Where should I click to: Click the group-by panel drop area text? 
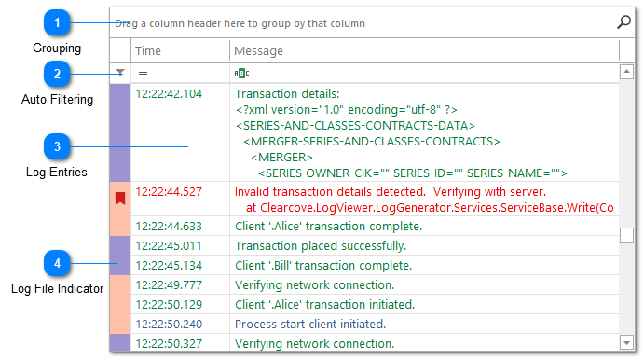point(240,23)
